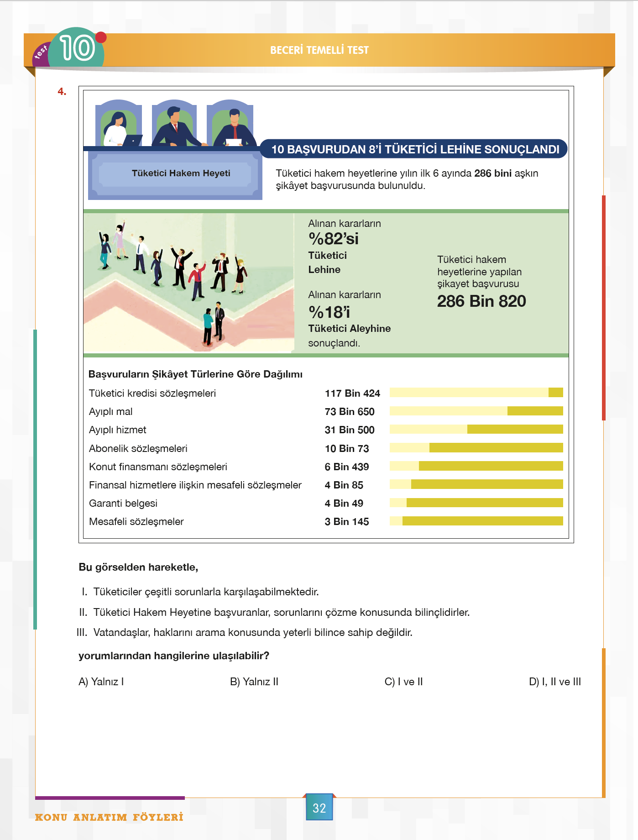The height and width of the screenshot is (840, 638).
Task: Click the Garanti belgesi row label
Action: click(x=123, y=504)
